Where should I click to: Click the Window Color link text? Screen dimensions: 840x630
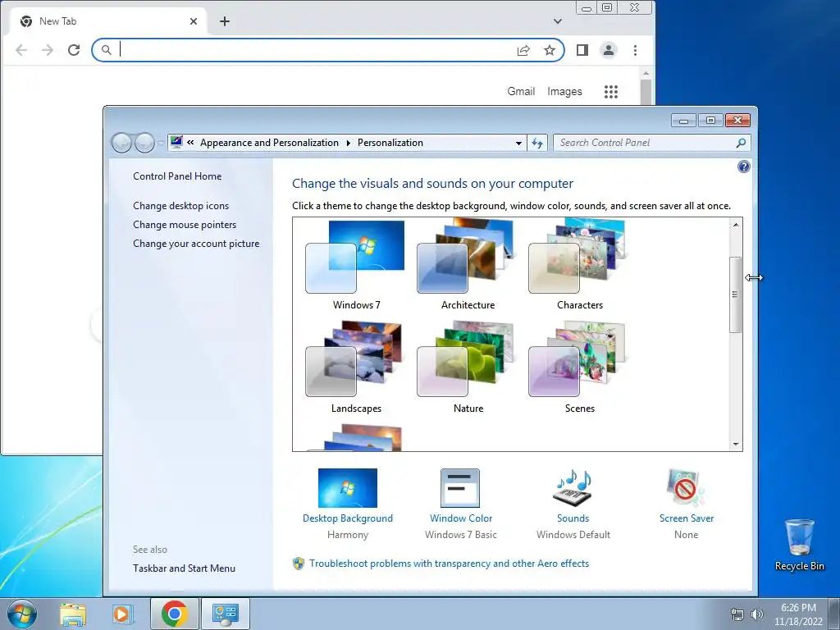[461, 518]
